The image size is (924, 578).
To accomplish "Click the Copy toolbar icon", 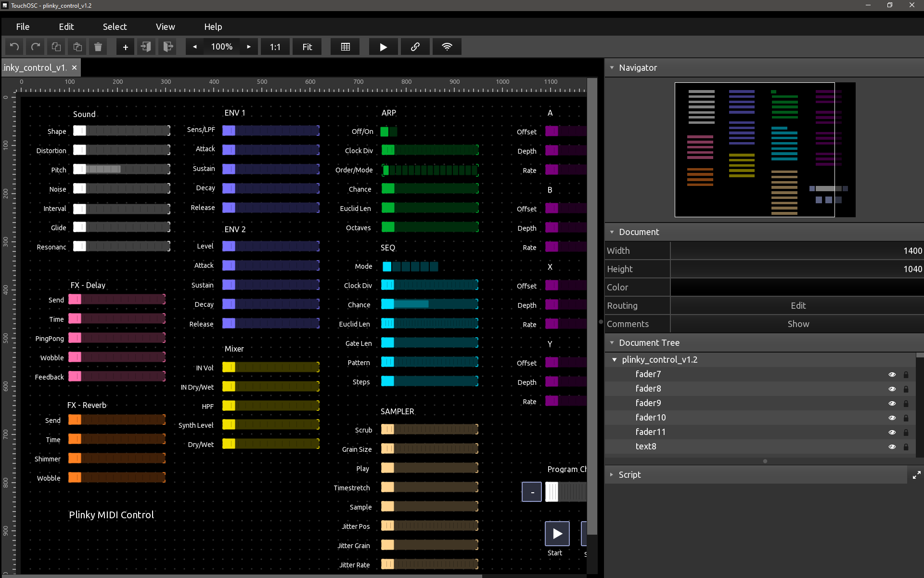I will pyautogui.click(x=56, y=47).
